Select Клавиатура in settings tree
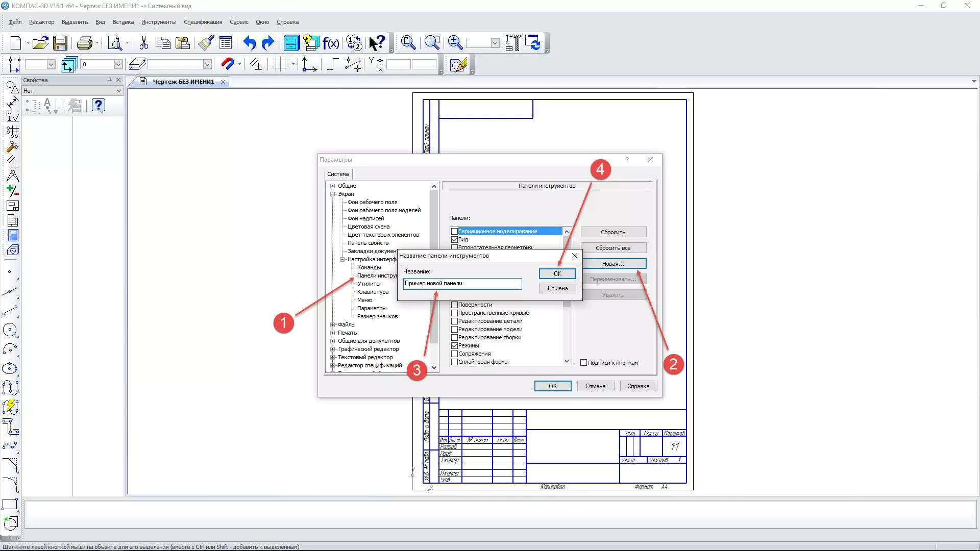This screenshot has height=551, width=980. [373, 292]
